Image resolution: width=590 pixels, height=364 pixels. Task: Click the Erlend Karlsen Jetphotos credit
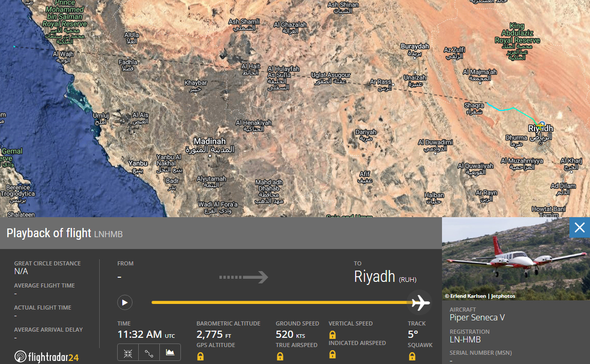480,296
